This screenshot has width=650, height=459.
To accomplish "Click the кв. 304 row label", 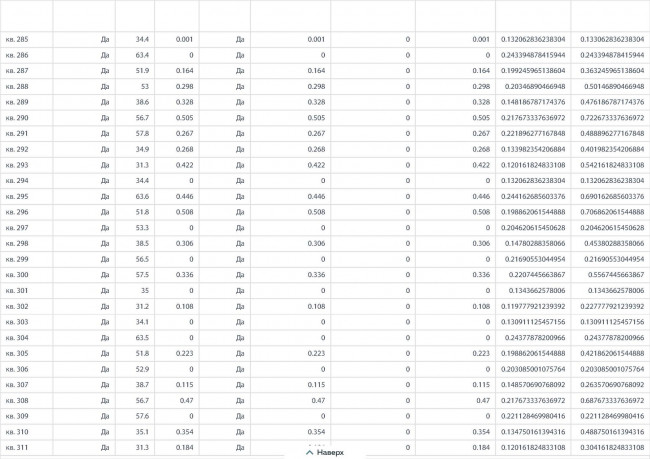I will coord(17,338).
